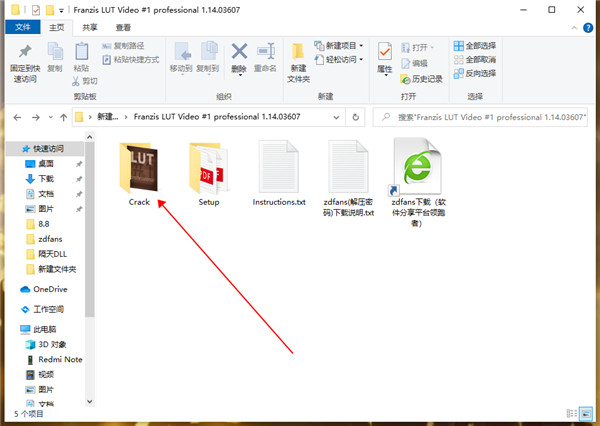Screen dimensions: 600x426
Task: Open the Crack folder
Action: (139, 174)
